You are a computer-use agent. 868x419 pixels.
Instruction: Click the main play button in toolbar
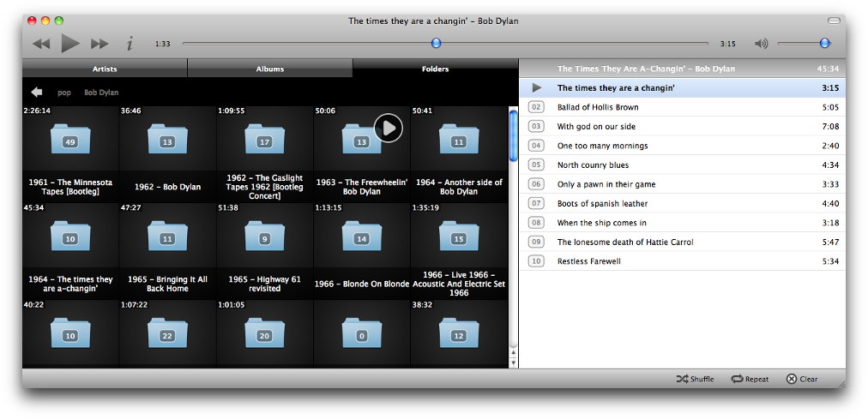[x=70, y=43]
